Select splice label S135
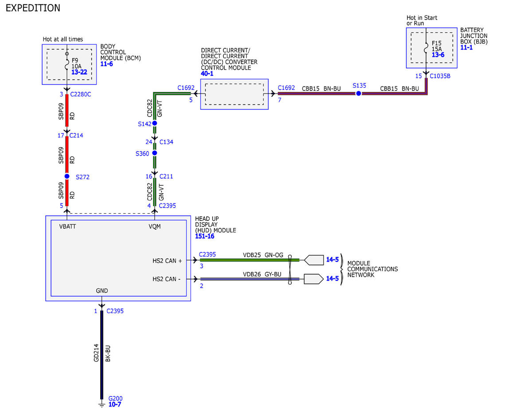The width and height of the screenshot is (532, 411). click(360, 85)
